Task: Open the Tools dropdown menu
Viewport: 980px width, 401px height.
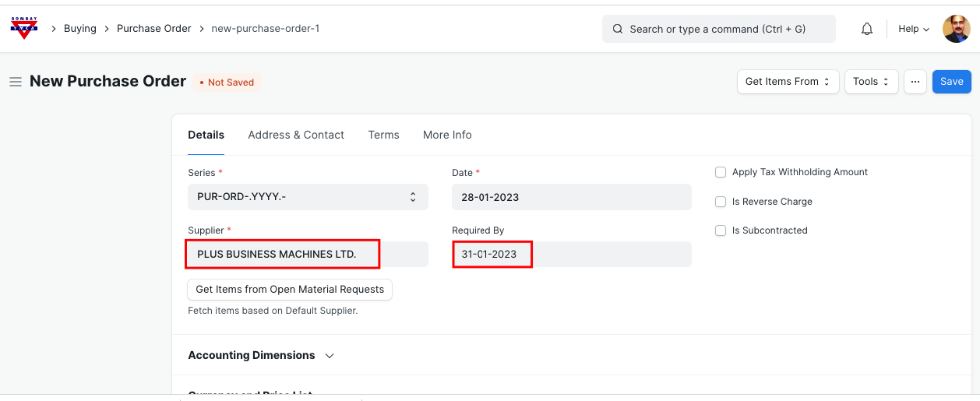Action: tap(871, 82)
